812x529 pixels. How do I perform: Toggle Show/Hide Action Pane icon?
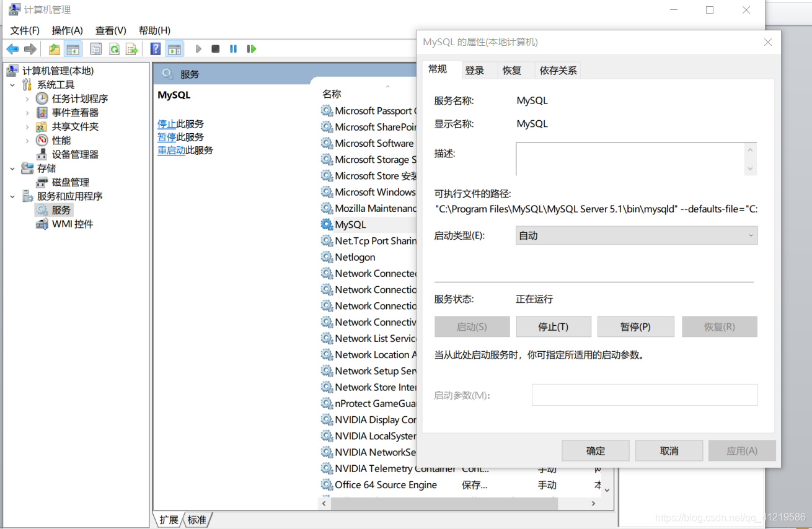[174, 49]
